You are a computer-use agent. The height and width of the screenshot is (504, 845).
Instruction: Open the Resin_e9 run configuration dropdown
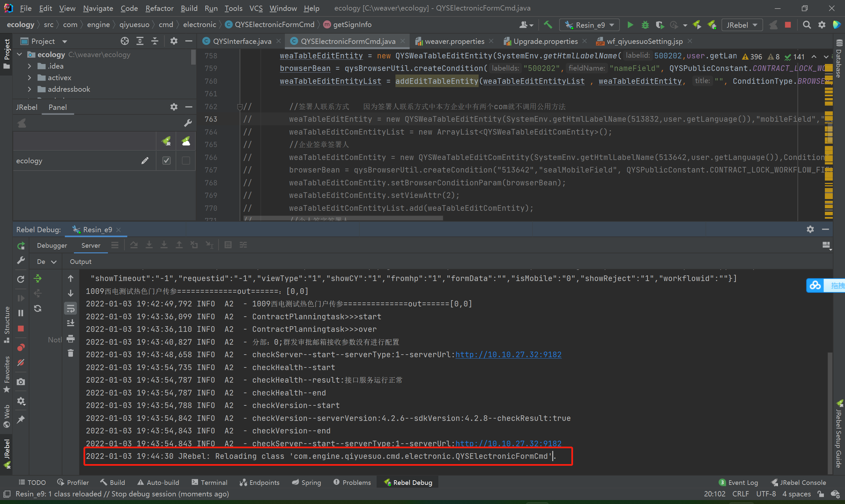tap(590, 25)
